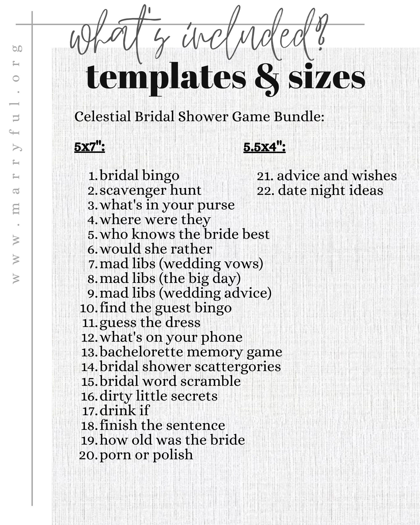Select the underlined 5x7" size heading
Viewport: 420px width, 525px height.
pos(89,147)
